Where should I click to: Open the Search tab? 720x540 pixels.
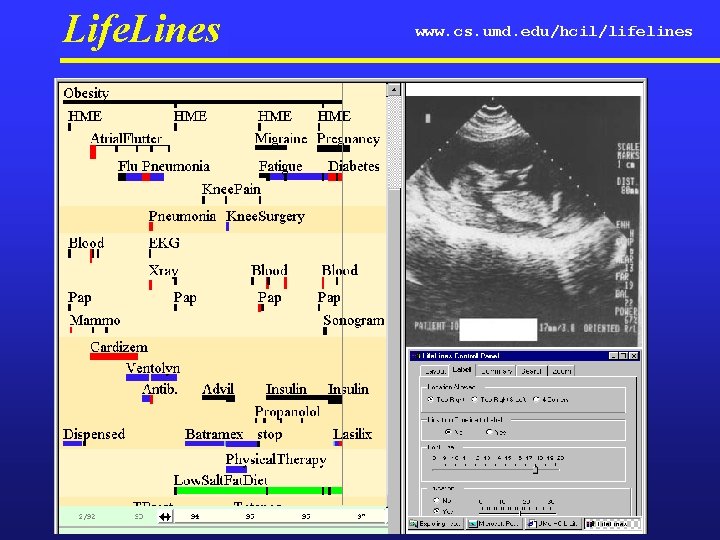[x=532, y=371]
